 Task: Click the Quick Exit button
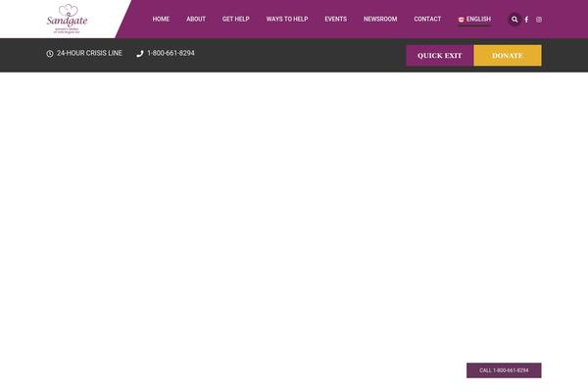click(x=440, y=56)
